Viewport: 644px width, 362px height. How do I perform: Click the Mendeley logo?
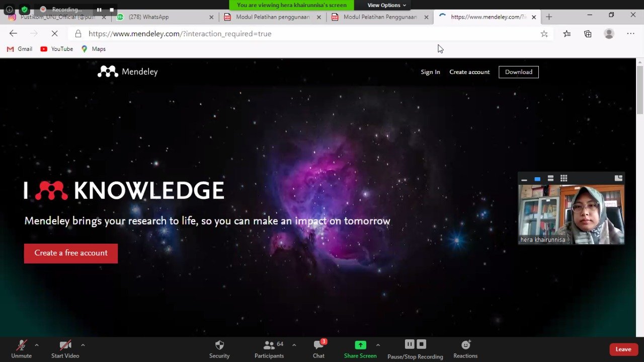click(128, 72)
